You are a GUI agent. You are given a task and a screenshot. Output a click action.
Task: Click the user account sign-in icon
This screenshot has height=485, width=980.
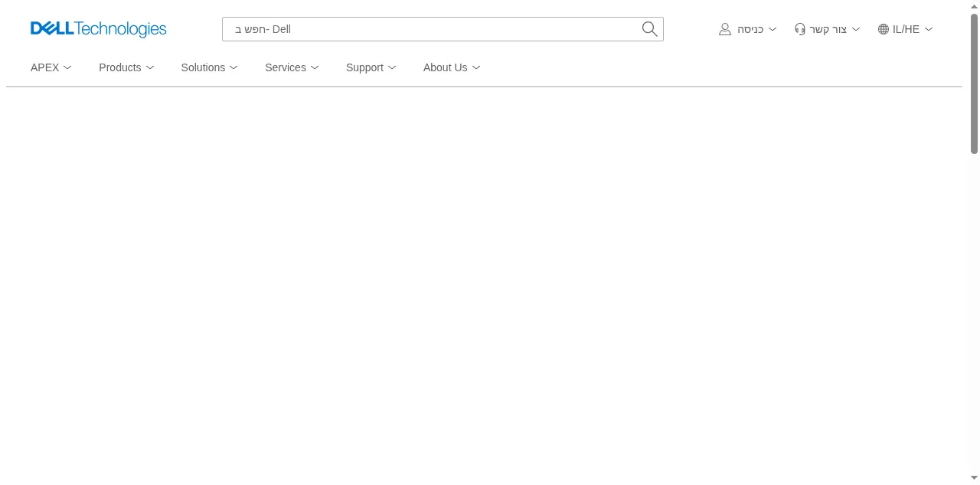(725, 29)
